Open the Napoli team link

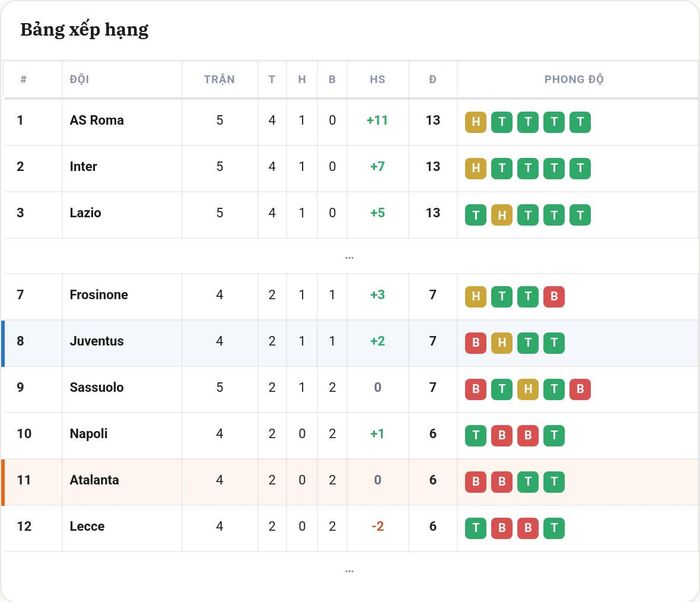pyautogui.click(x=88, y=434)
